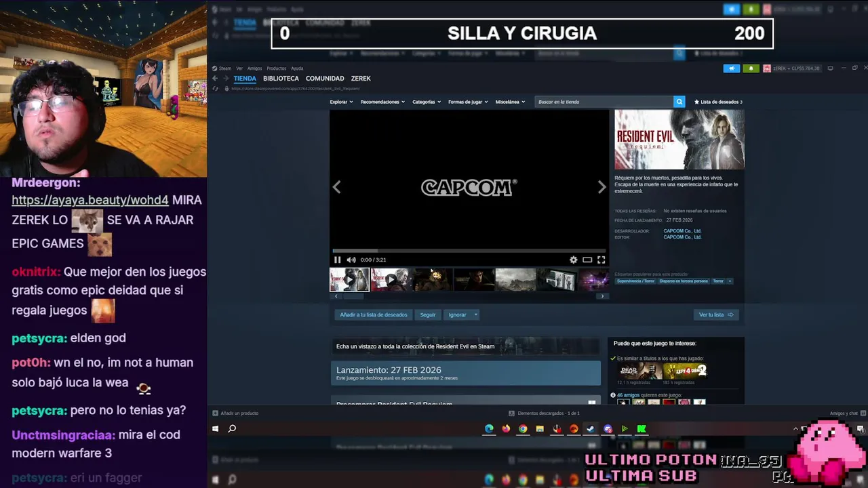Move the thumbnail strip scrollbar handle
This screenshot has height=488, width=868.
[x=352, y=296]
